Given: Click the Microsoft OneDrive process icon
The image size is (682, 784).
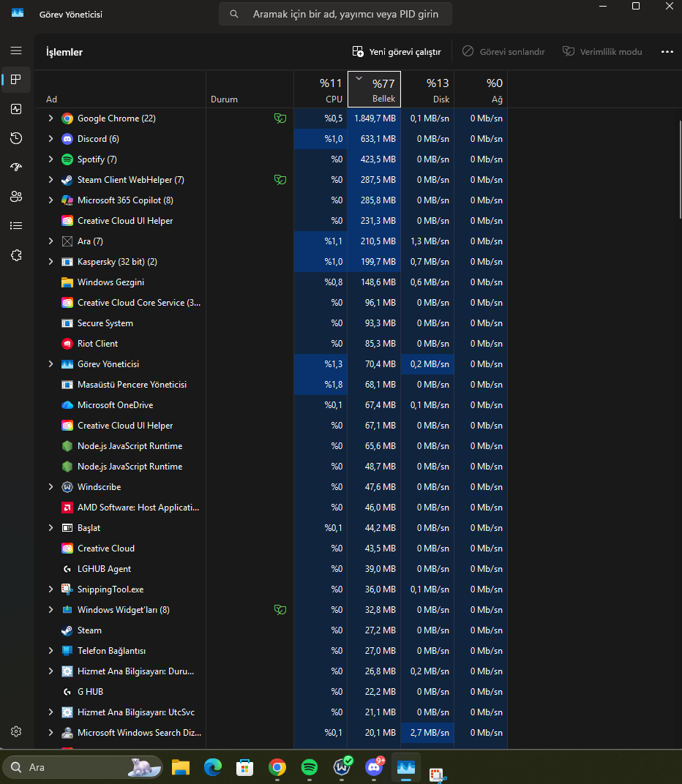Looking at the screenshot, I should click(x=67, y=405).
